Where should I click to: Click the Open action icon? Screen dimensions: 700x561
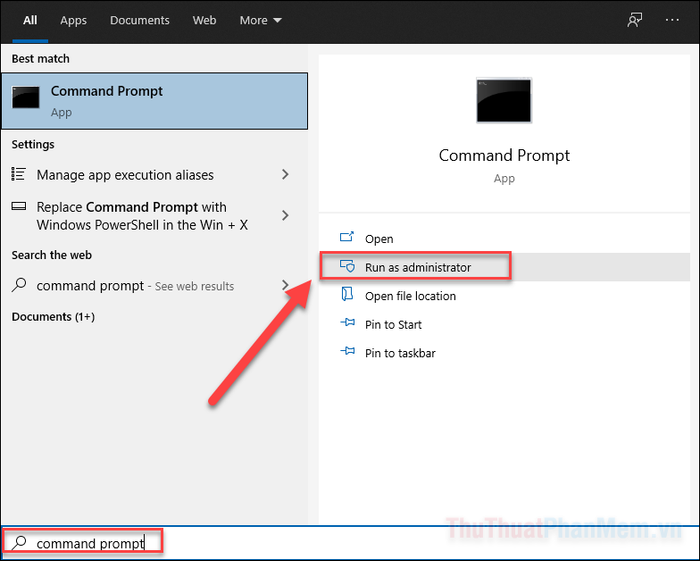click(x=347, y=237)
